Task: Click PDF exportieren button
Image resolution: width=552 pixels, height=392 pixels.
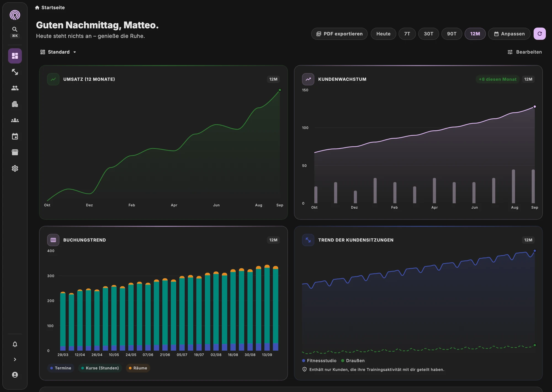Action: pos(339,34)
